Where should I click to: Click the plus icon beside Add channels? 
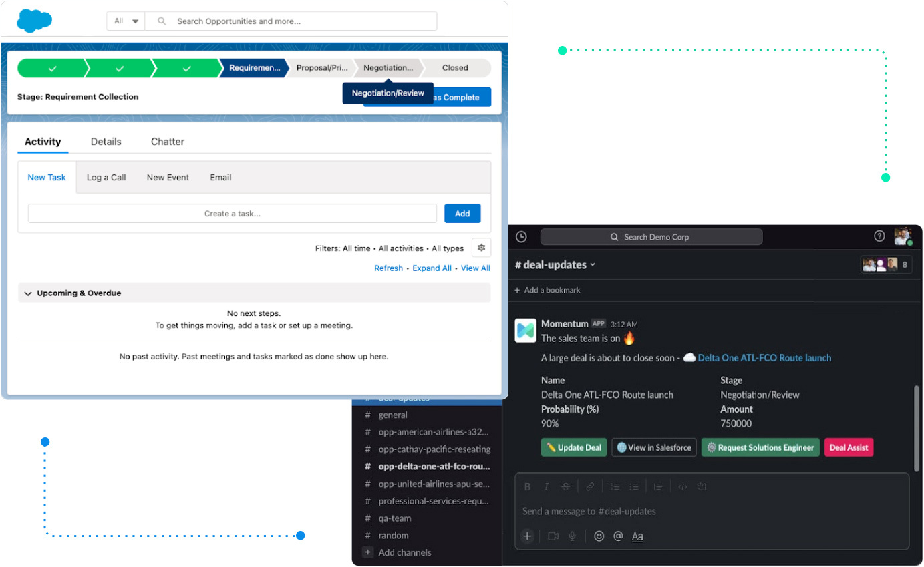coord(368,552)
